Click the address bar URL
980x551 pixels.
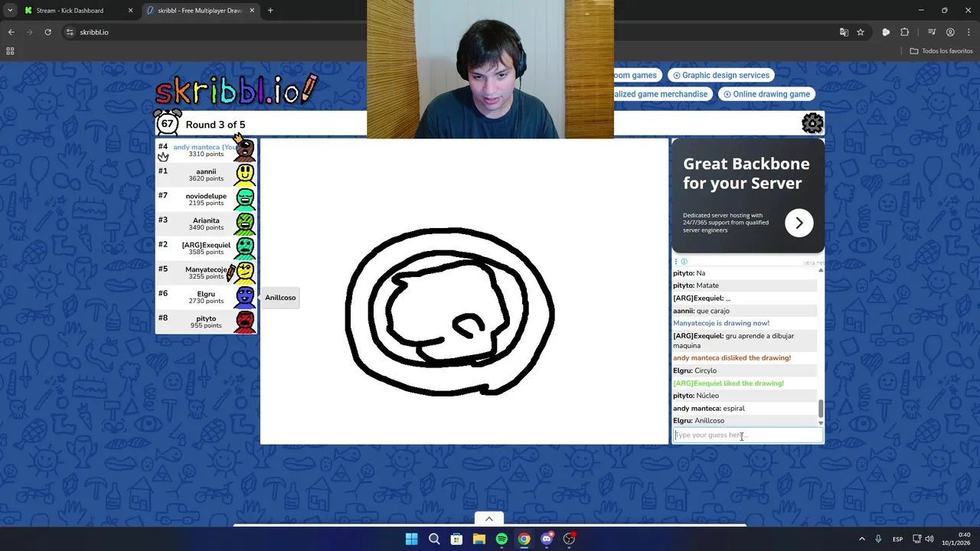[x=94, y=32]
